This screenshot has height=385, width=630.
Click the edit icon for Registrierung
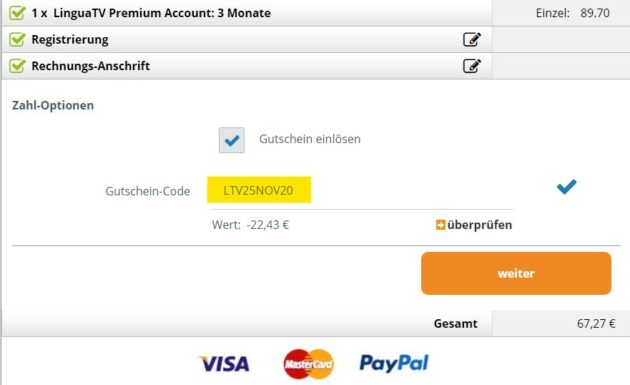pyautogui.click(x=472, y=39)
